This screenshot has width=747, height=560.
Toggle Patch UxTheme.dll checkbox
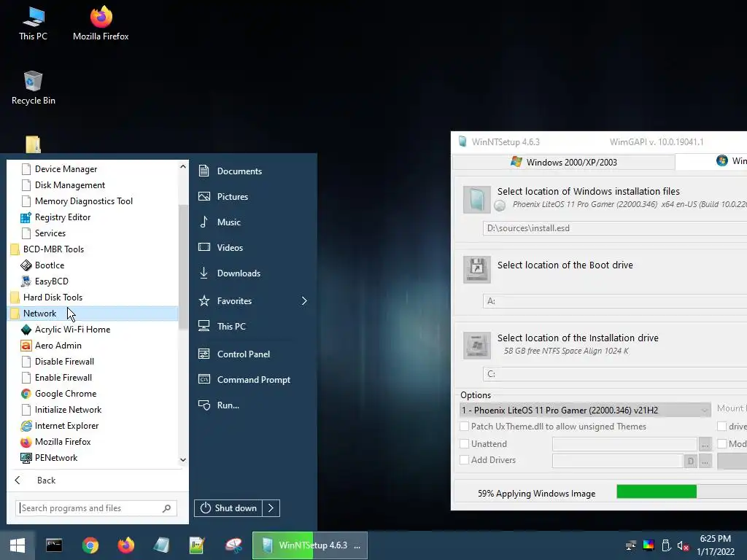tap(465, 426)
